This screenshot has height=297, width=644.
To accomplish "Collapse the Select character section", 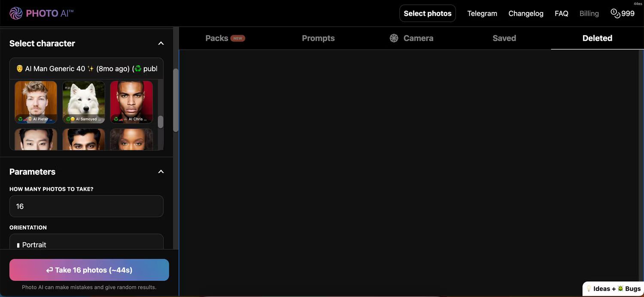I will (161, 43).
